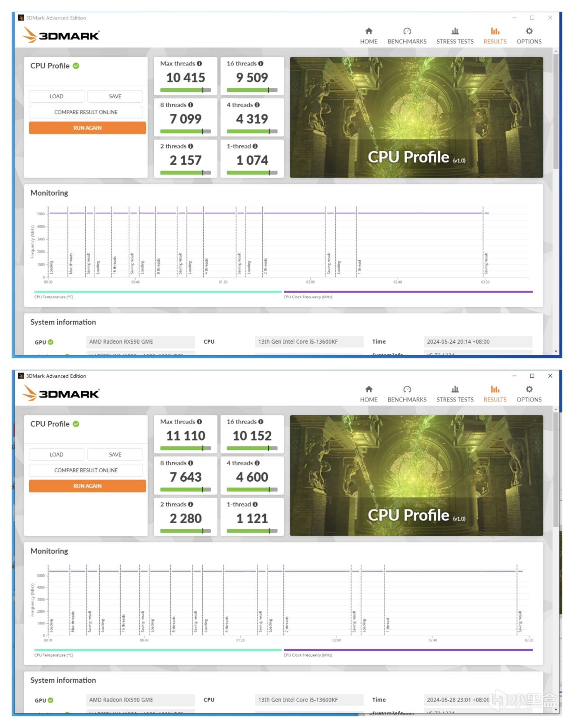Click the Results chart icon in the 10 415 score window
Viewport: 574px width, 728px height.
495,31
